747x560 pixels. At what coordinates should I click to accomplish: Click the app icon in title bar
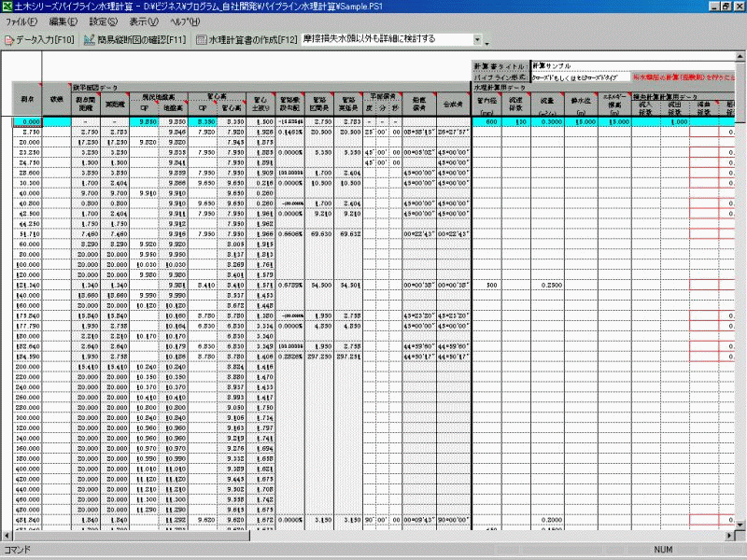click(x=7, y=6)
